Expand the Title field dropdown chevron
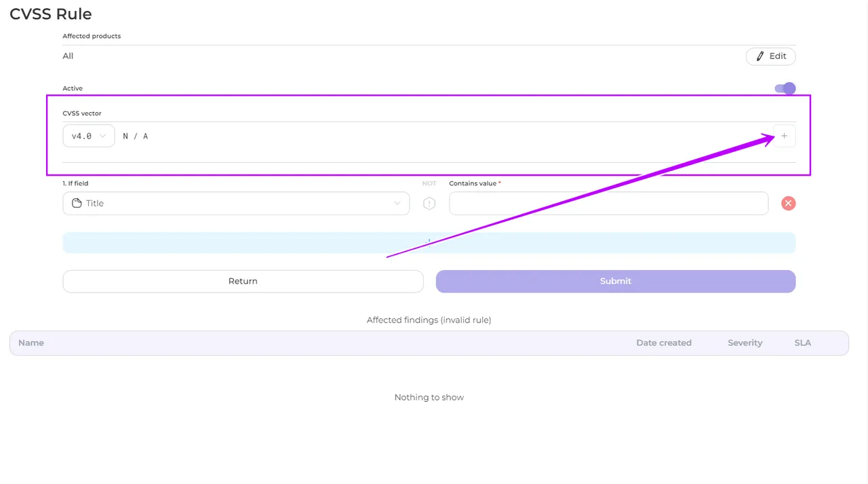The height and width of the screenshot is (484, 868). coord(397,203)
